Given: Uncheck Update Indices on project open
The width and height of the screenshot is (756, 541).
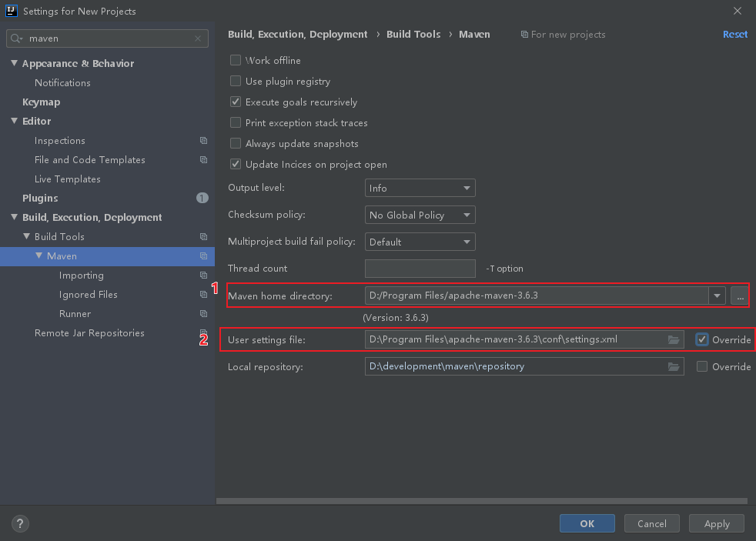Looking at the screenshot, I should [x=236, y=164].
